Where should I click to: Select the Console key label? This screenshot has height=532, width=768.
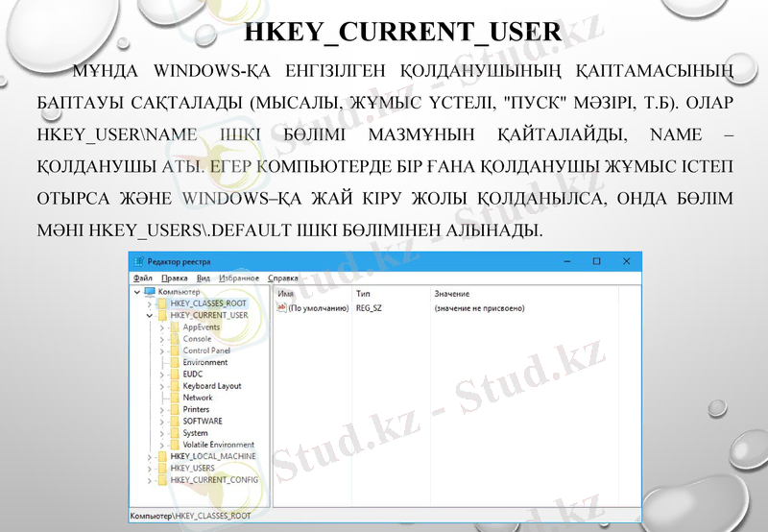pyautogui.click(x=197, y=339)
